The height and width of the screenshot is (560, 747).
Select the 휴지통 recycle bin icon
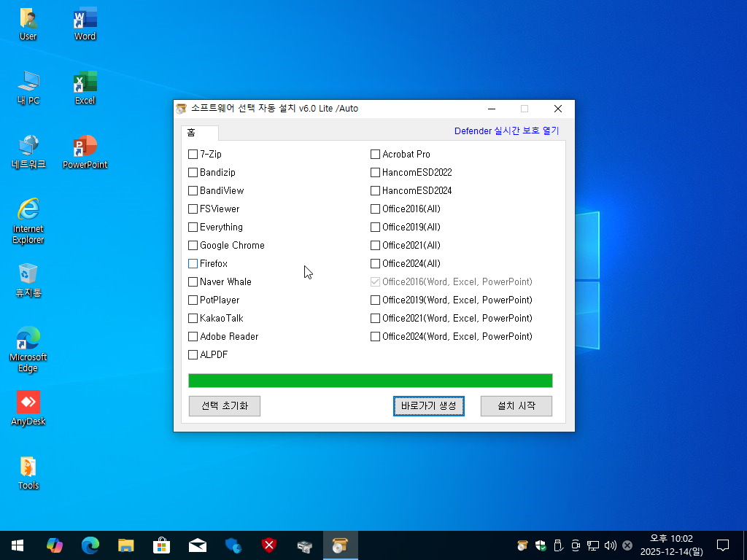pyautogui.click(x=28, y=281)
